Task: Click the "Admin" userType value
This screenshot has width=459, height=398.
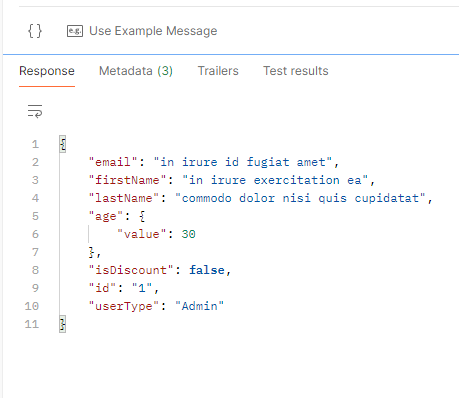Action: tap(199, 306)
